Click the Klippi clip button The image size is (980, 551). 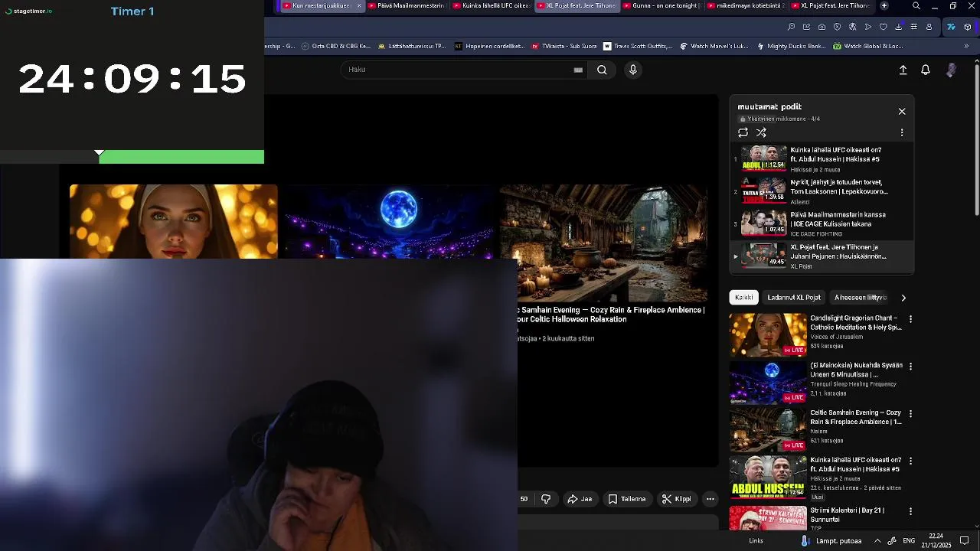[676, 499]
